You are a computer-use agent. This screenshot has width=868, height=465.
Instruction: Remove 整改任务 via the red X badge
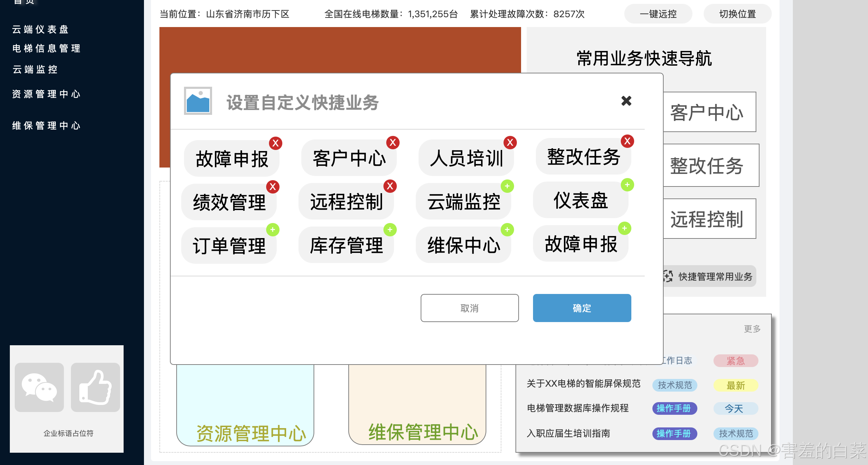click(627, 141)
